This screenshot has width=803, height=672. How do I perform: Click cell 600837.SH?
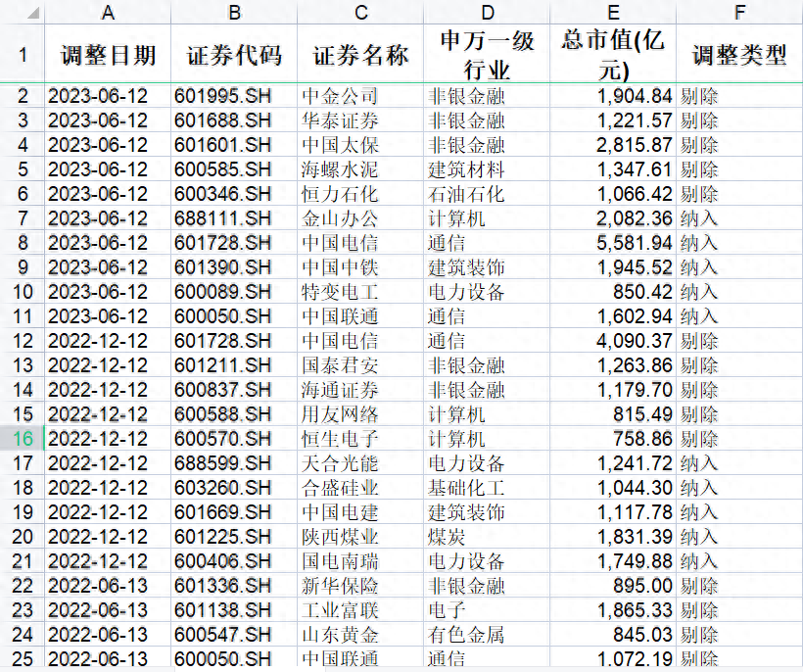[234, 390]
